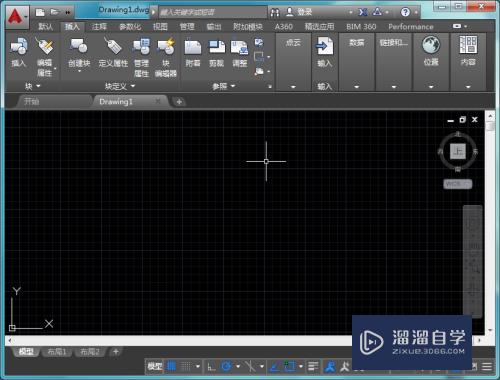The image size is (500, 380).
Task: Open the ribbon display minimize options button
Action: tap(460, 26)
